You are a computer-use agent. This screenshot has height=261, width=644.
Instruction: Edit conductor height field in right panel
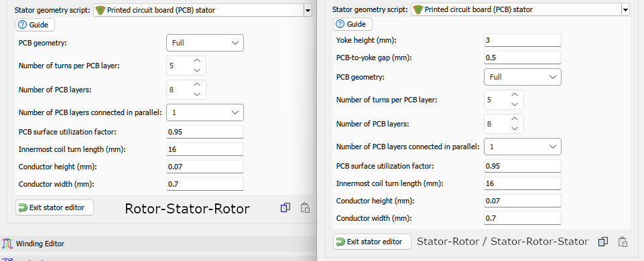pyautogui.click(x=523, y=201)
